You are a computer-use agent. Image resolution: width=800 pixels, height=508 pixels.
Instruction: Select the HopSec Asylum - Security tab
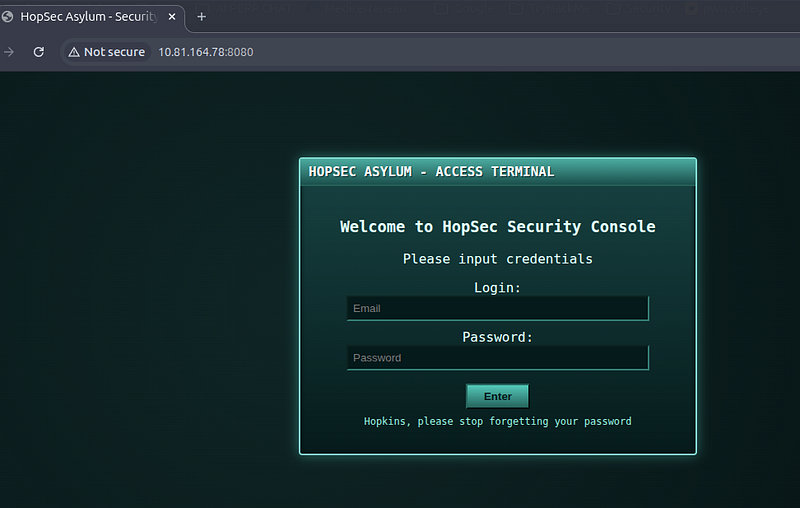92,17
